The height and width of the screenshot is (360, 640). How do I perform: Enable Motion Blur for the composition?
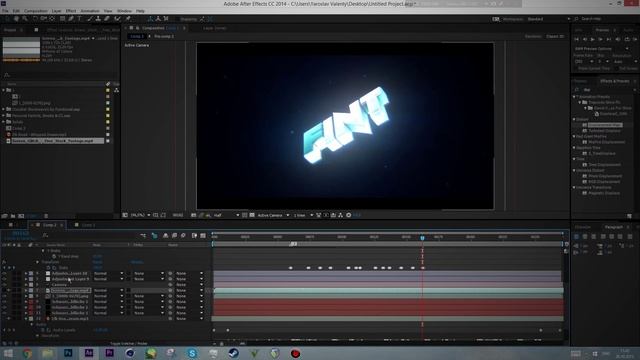click(183, 236)
